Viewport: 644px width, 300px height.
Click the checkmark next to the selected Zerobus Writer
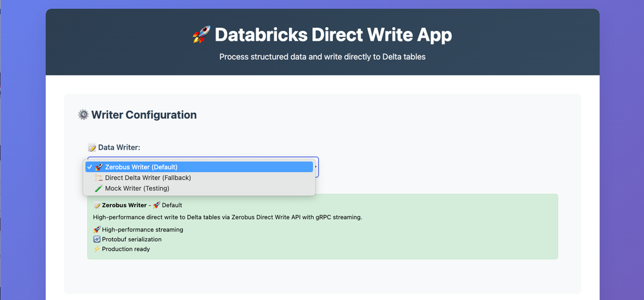tap(90, 167)
